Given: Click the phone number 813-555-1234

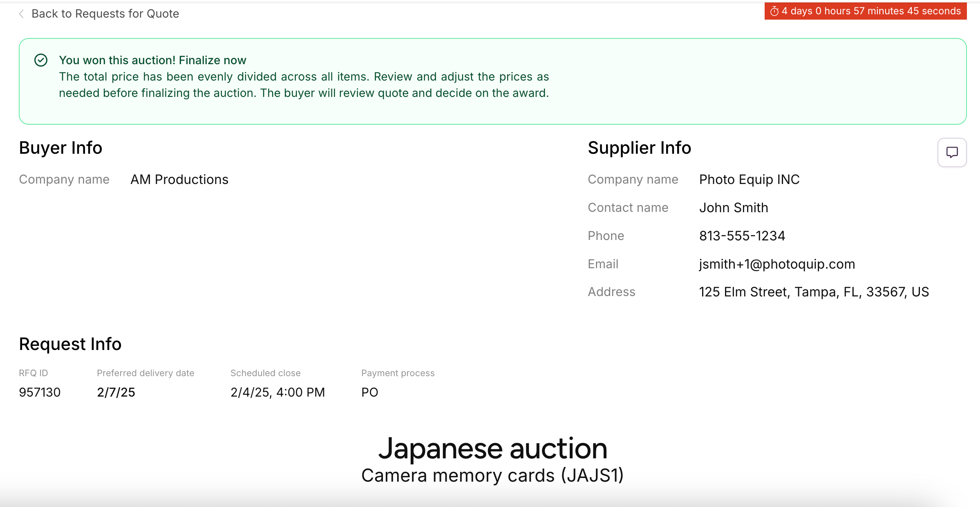Looking at the screenshot, I should [x=742, y=236].
